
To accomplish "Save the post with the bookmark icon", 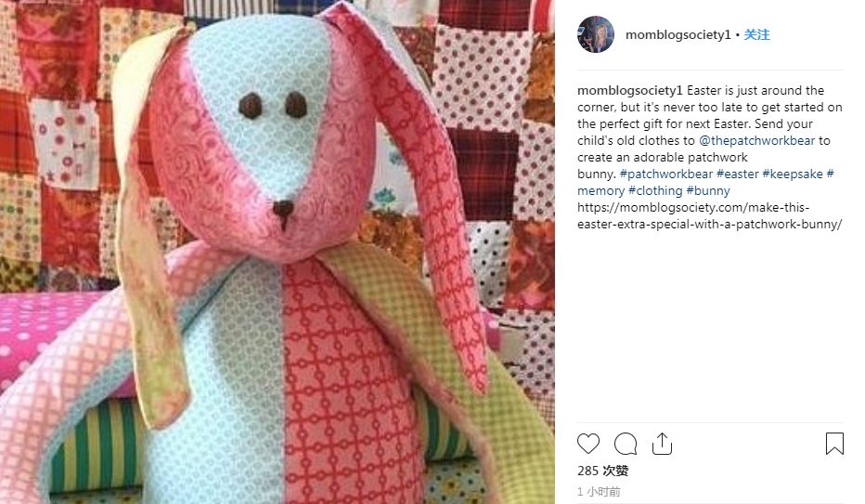I will 834,444.
